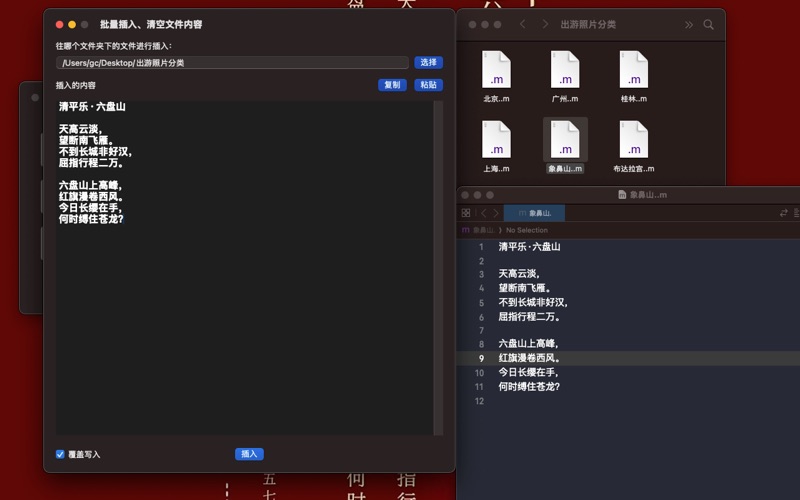Click the editor swap arrows icon

pyautogui.click(x=784, y=213)
